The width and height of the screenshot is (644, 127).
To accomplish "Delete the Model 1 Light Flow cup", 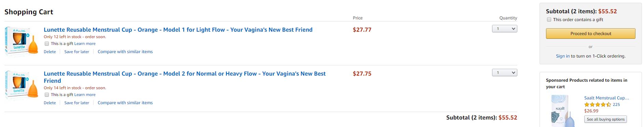I will coord(50,52).
